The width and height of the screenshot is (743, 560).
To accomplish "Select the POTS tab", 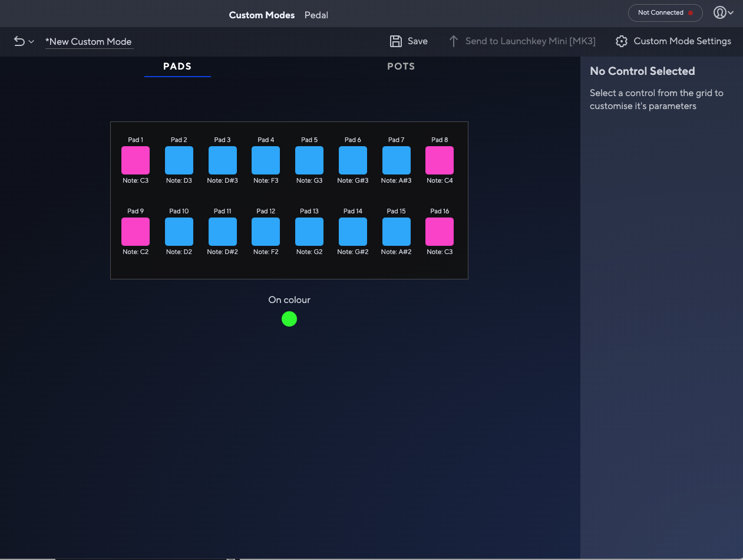I will coord(401,67).
